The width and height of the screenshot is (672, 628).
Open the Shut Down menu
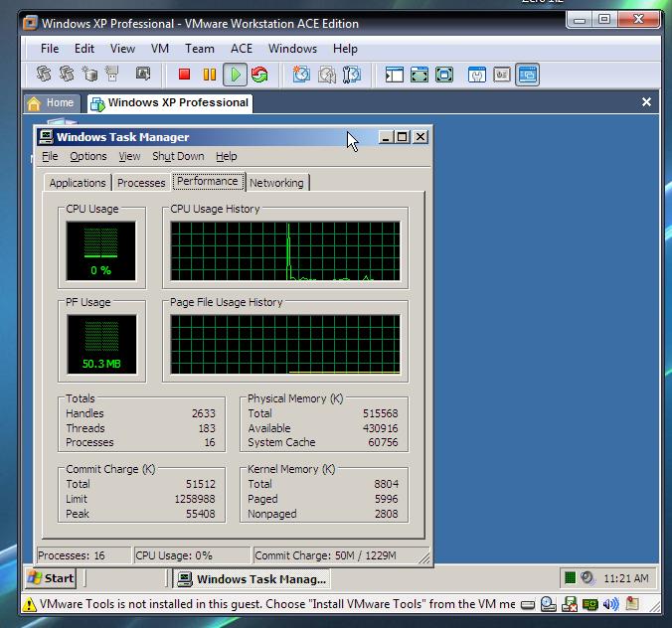click(x=178, y=156)
